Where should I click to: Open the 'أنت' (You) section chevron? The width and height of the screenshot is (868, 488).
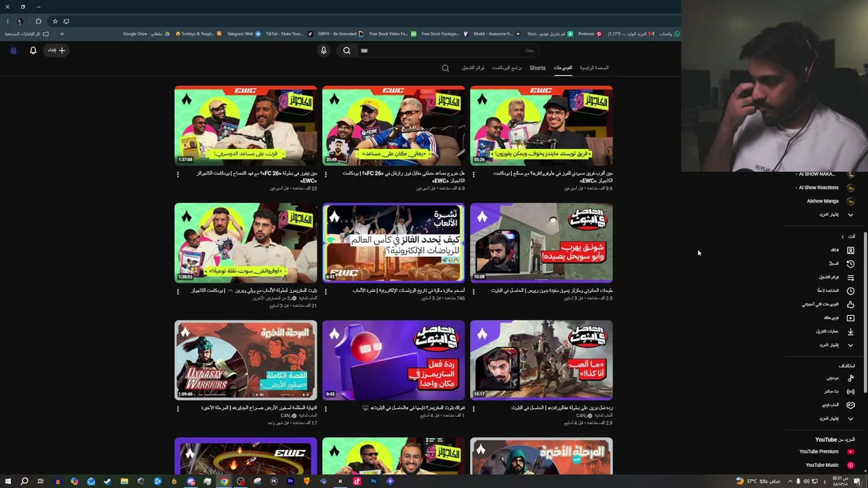[843, 237]
